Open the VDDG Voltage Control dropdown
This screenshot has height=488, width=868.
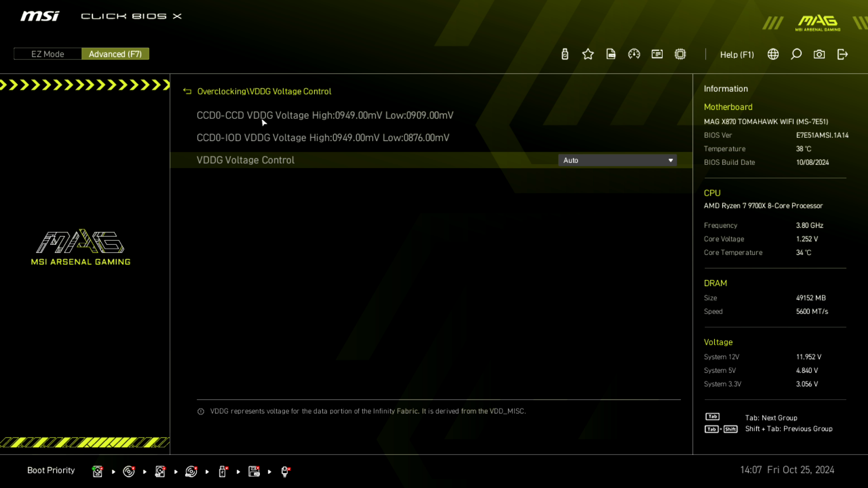pyautogui.click(x=617, y=160)
